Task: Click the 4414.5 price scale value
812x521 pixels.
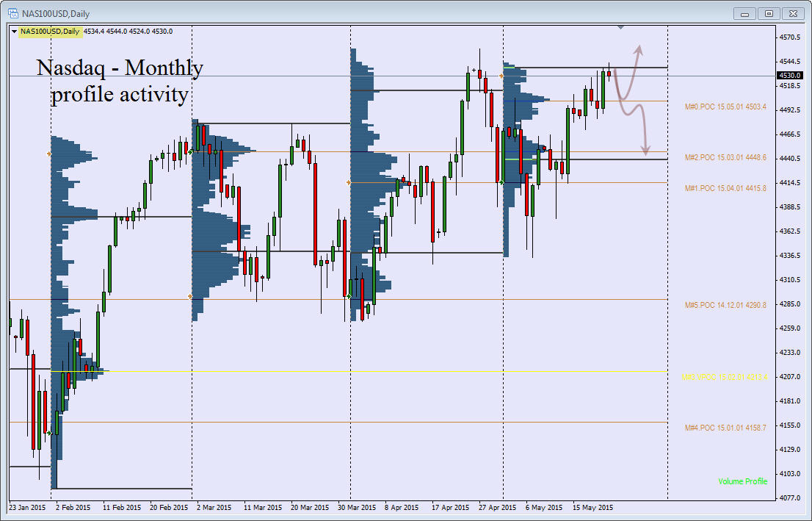Action: (790, 182)
